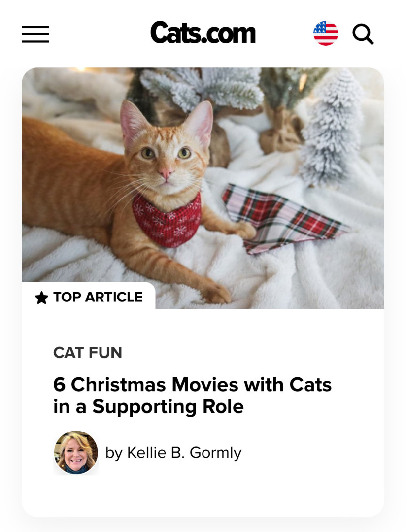Click Kellie B. Gormly's author avatar
406x532 pixels.
(75, 453)
